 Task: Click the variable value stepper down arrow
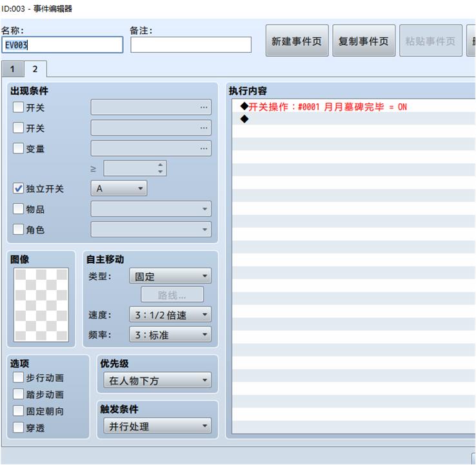pos(161,172)
